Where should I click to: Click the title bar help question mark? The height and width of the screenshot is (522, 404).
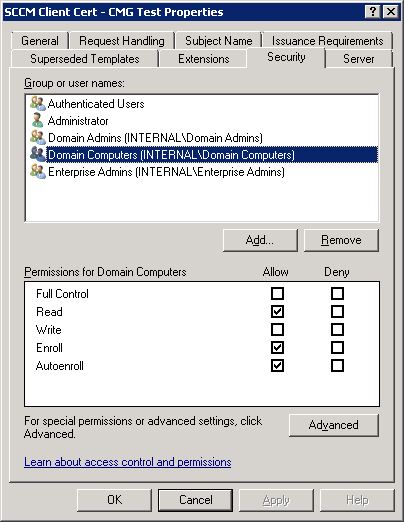click(x=373, y=12)
